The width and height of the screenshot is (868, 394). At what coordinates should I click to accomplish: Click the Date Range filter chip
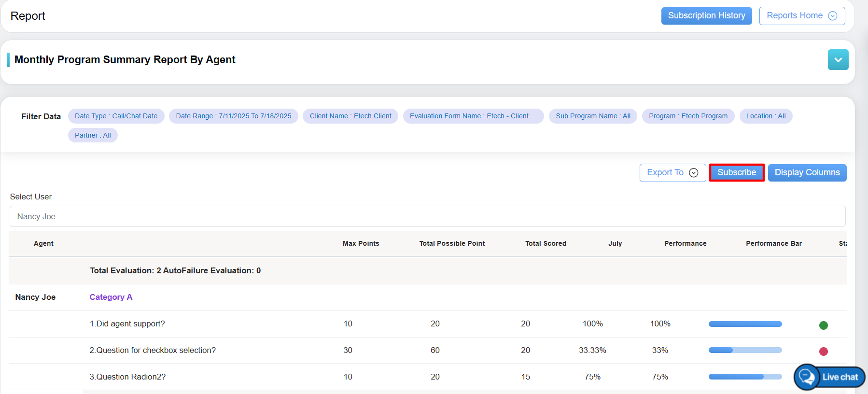tap(233, 116)
